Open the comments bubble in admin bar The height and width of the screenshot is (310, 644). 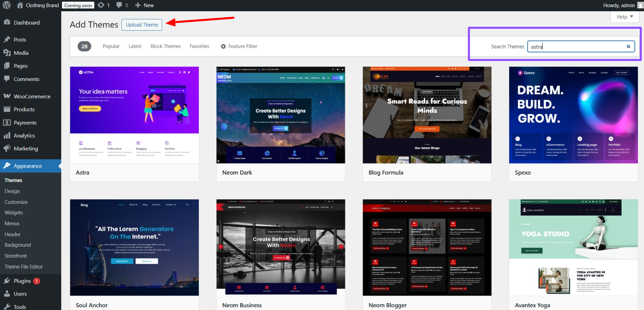click(119, 5)
